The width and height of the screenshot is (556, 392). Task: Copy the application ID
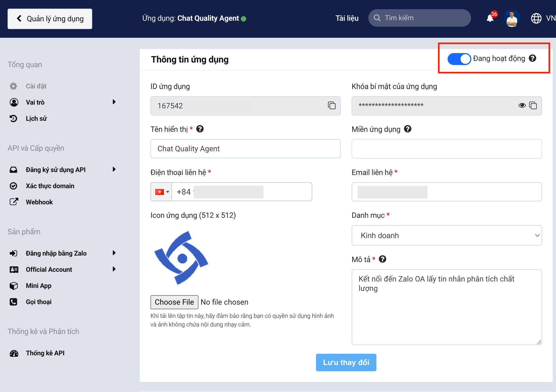tap(331, 106)
